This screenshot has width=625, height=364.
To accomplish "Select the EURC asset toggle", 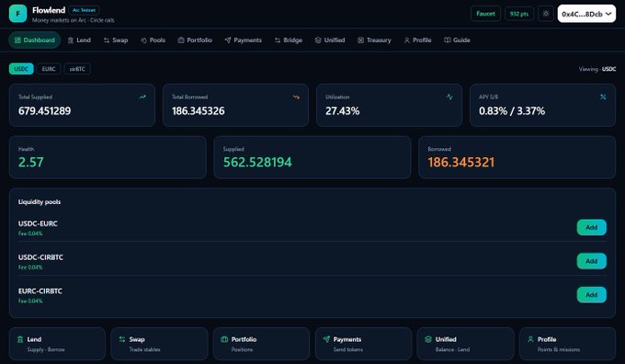I will tap(49, 69).
